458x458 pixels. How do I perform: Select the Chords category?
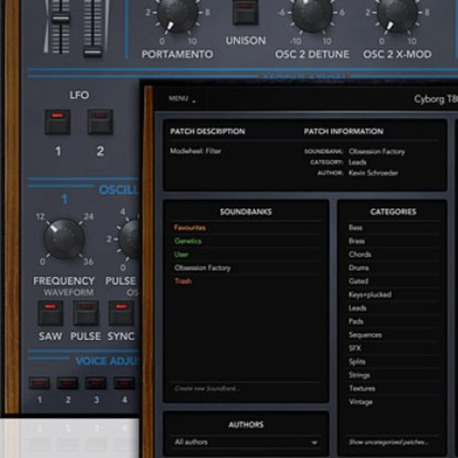click(x=393, y=254)
